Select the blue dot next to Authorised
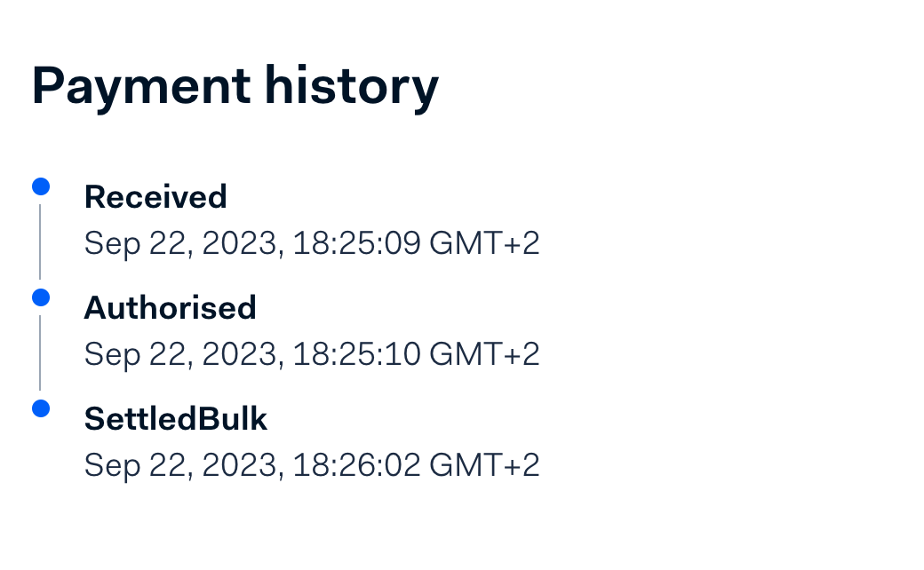Screen dimensions: 924x570 41,297
